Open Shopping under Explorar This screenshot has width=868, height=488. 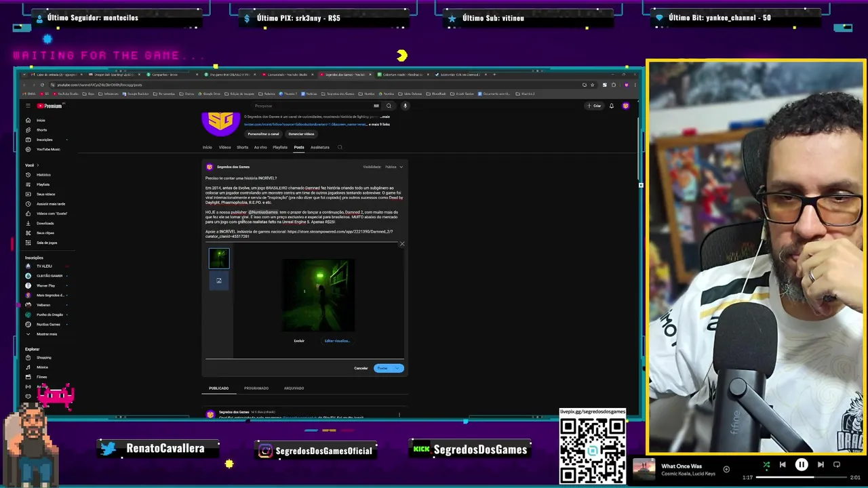tap(43, 357)
